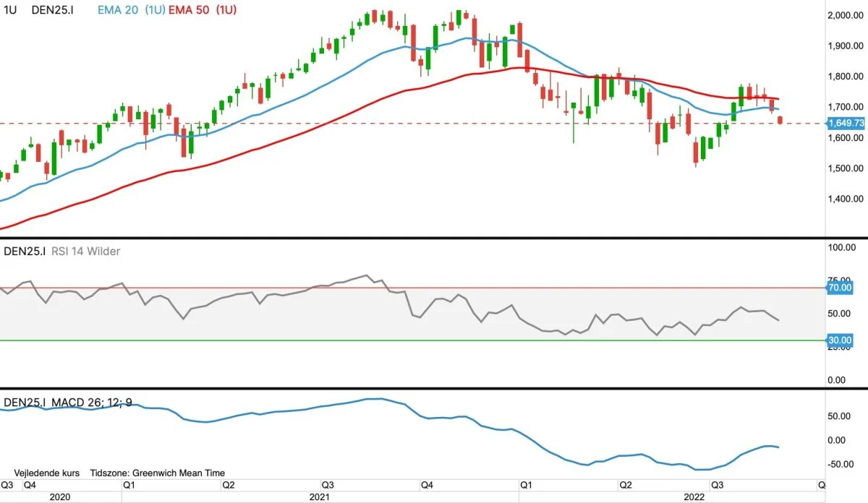
Task: Click the divider between price and RSI panels
Action: 434,238
